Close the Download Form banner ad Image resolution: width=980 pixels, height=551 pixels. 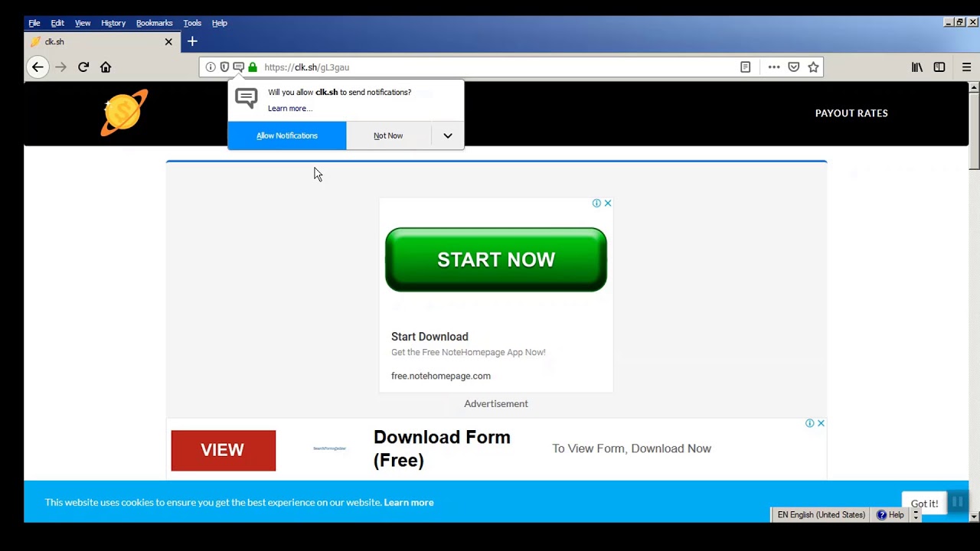(821, 423)
